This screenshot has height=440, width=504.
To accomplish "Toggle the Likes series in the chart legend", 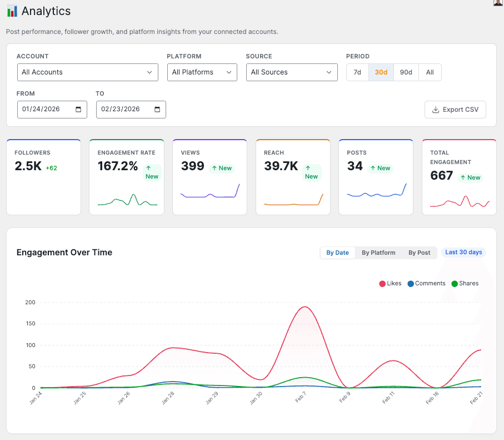I will pyautogui.click(x=390, y=283).
